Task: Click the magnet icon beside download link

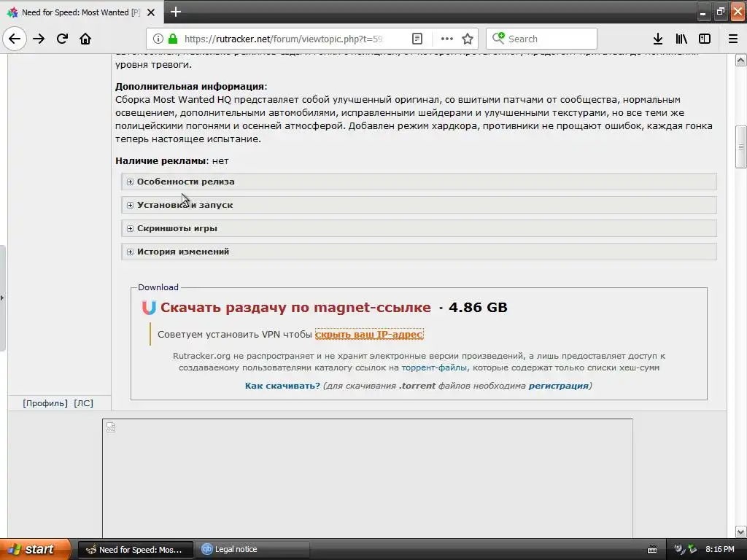Action: point(149,307)
